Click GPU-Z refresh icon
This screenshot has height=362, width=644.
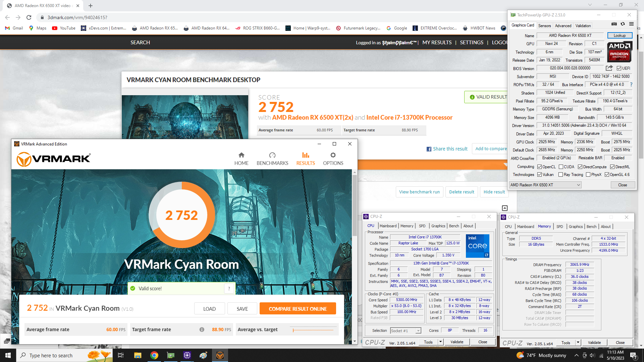pos(623,24)
